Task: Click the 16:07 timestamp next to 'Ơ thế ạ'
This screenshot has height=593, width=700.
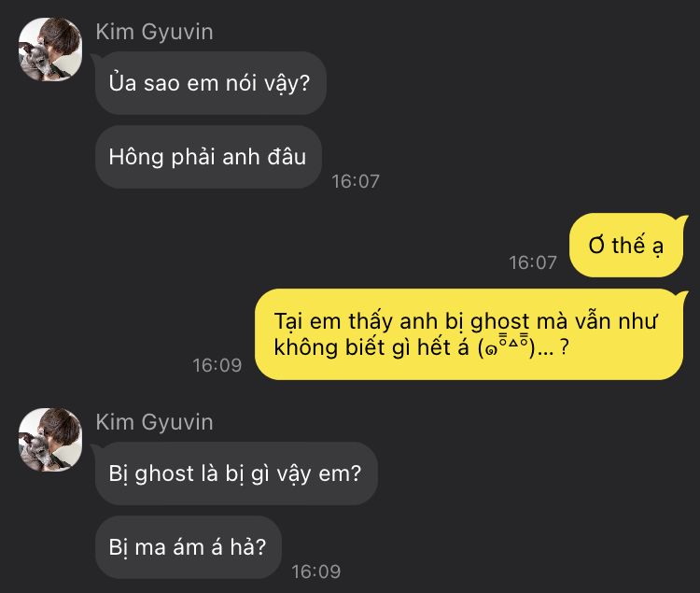Action: coord(533,262)
